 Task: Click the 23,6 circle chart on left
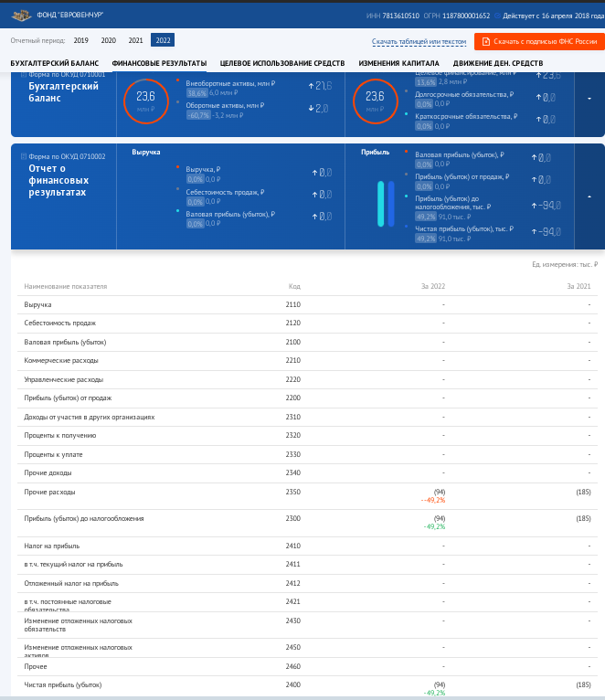[145, 100]
